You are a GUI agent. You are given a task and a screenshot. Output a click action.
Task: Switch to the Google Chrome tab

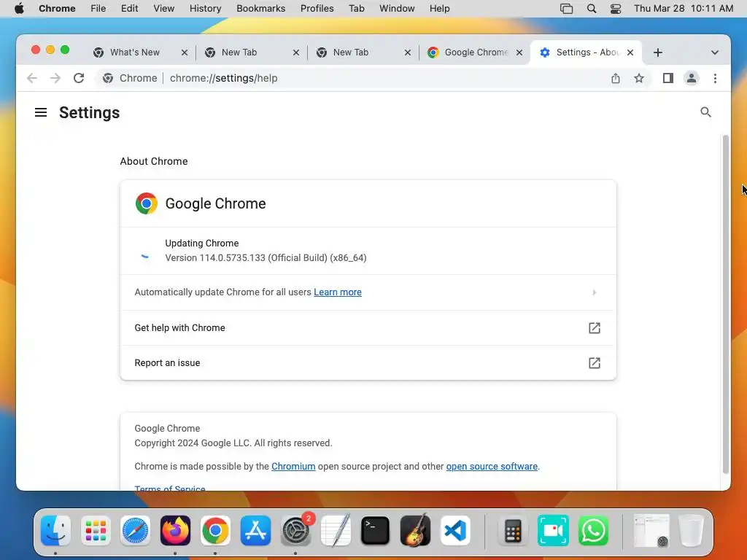click(x=476, y=52)
